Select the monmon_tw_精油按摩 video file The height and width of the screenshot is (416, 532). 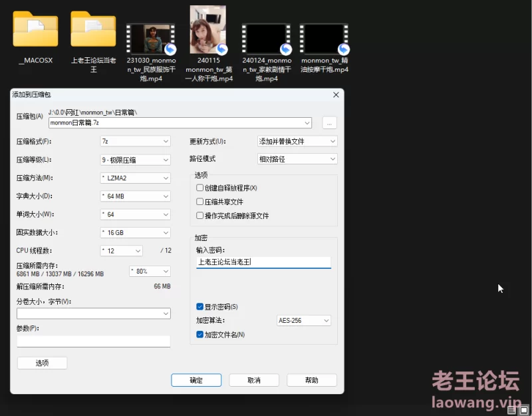(325, 39)
